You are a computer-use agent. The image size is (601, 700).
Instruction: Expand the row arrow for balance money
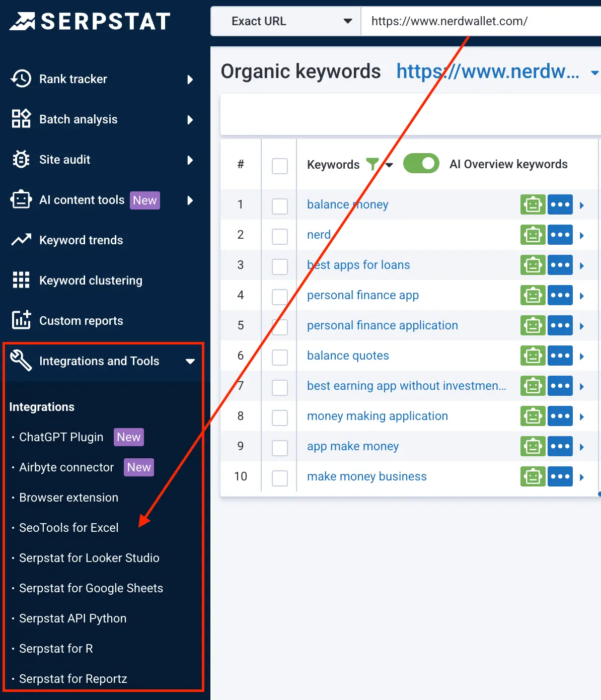tap(582, 205)
